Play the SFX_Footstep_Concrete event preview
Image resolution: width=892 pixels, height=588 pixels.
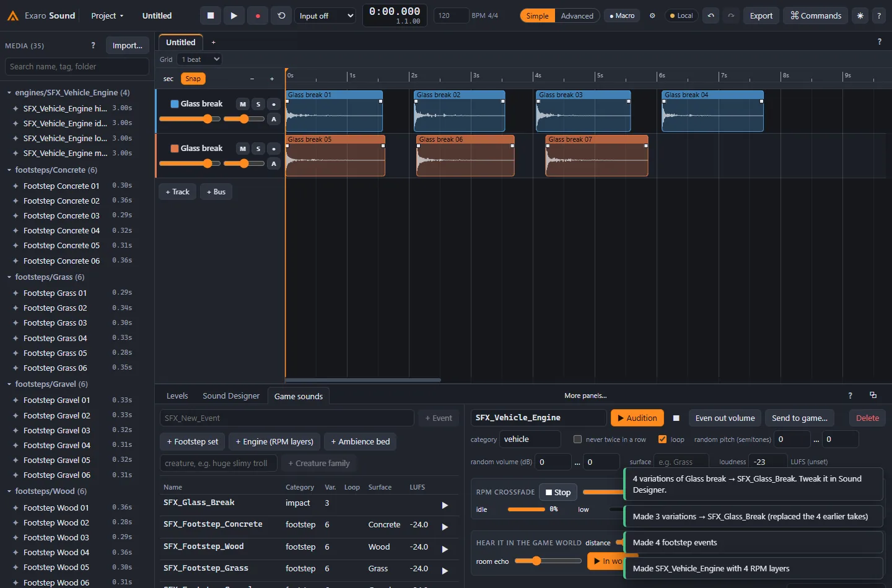tap(445, 527)
